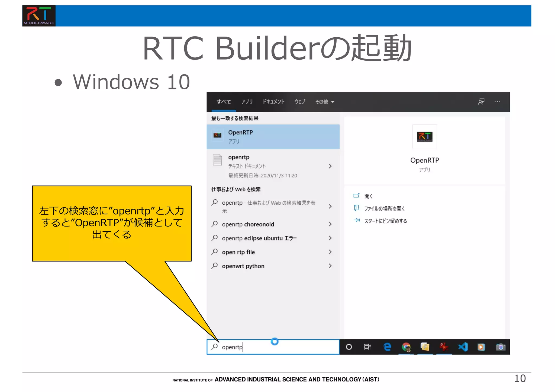This screenshot has width=555, height=392.
Task: Switch to the すべて tab
Action: [x=224, y=102]
